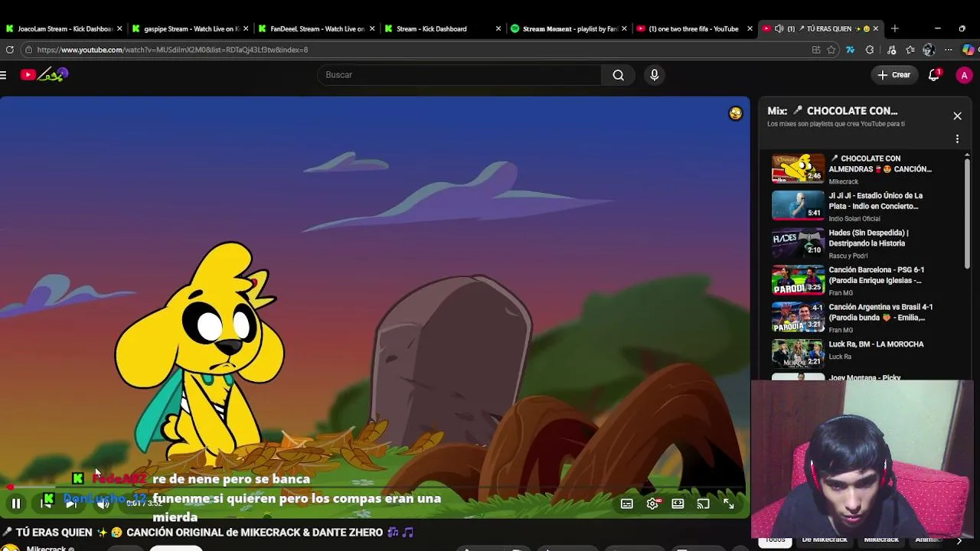The height and width of the screenshot is (551, 980).
Task: Open the browser three-dot menu
Action: pyautogui.click(x=948, y=50)
